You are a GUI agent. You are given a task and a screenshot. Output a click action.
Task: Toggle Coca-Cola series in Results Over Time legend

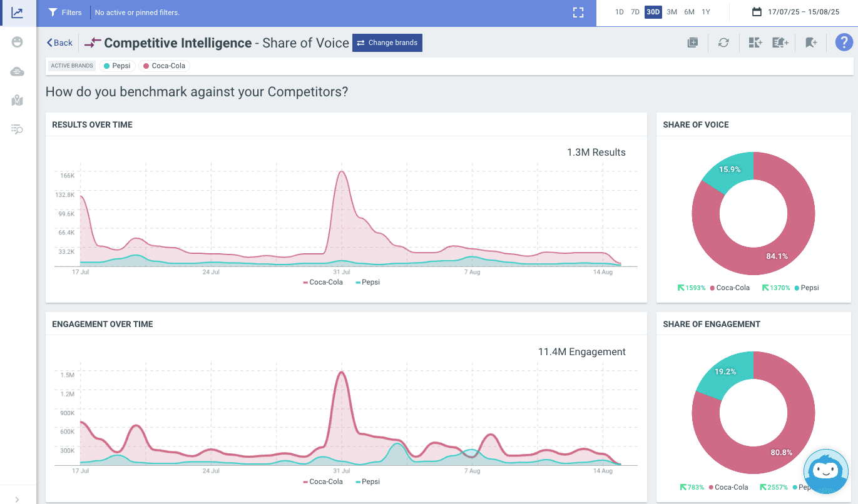point(323,282)
